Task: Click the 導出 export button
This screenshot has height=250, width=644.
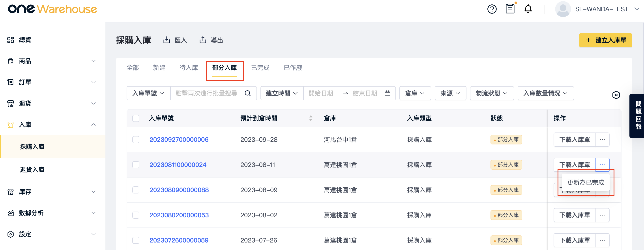Action: pos(211,40)
